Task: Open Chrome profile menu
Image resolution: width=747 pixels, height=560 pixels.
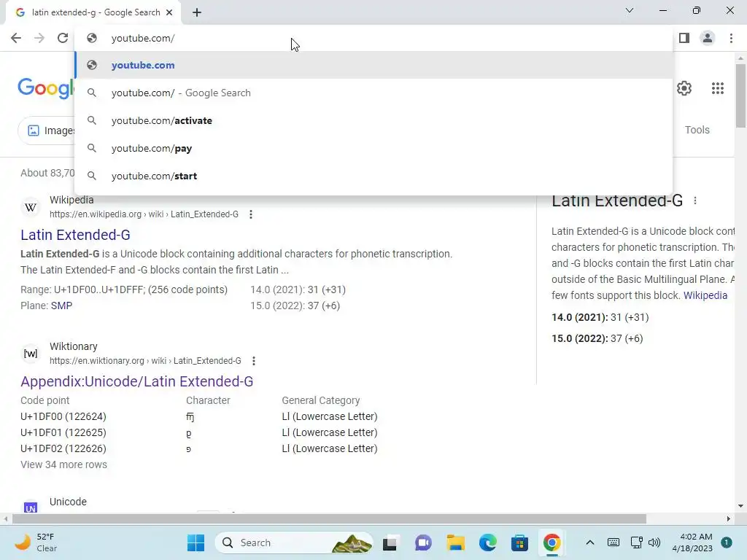Action: [x=708, y=38]
